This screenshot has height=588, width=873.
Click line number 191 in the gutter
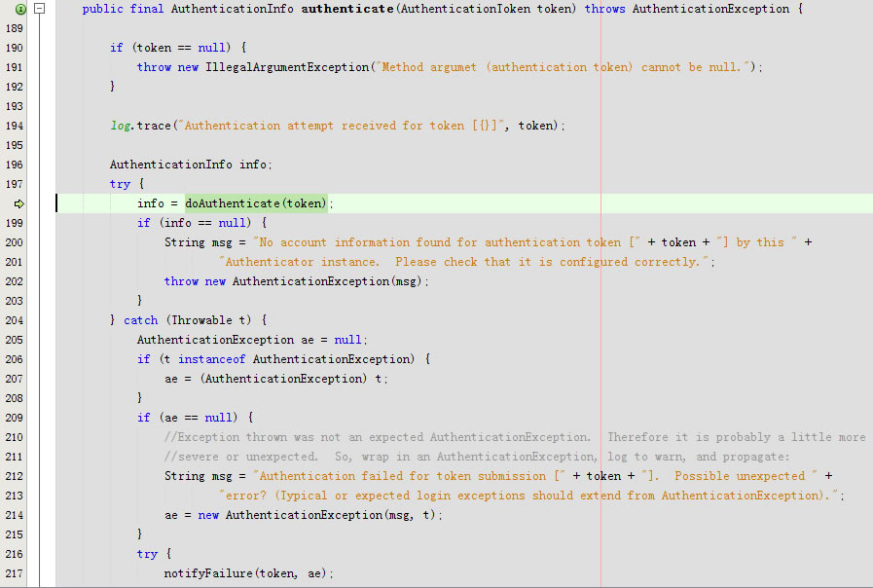coord(15,67)
